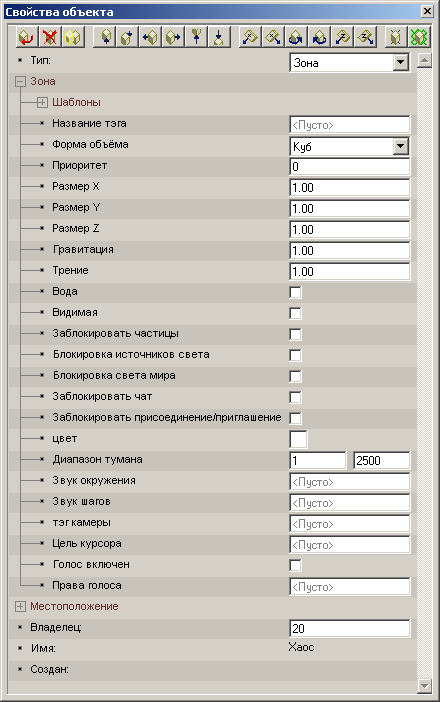Click the Гравитация value field
The width and height of the screenshot is (440, 702).
350,251
